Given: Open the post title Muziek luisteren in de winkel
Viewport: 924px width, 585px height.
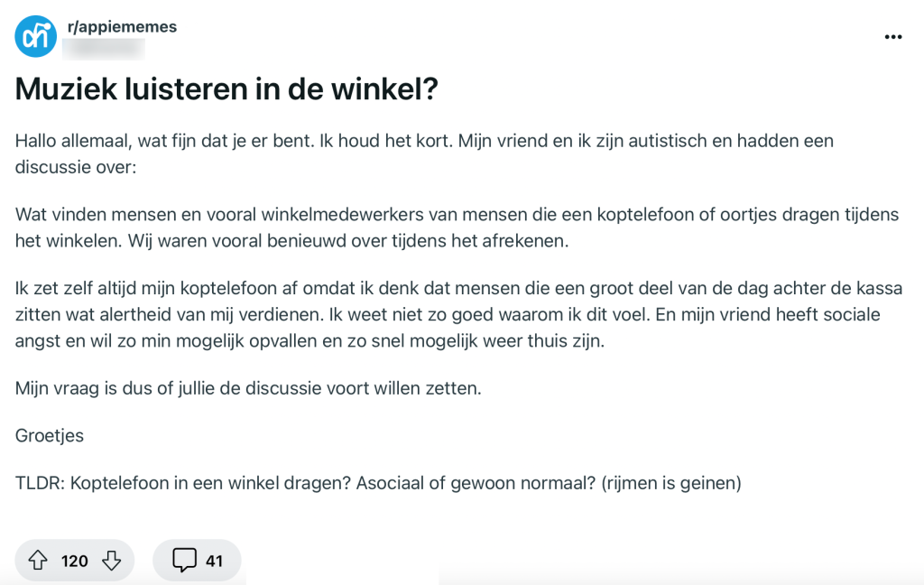Looking at the screenshot, I should pyautogui.click(x=226, y=88).
